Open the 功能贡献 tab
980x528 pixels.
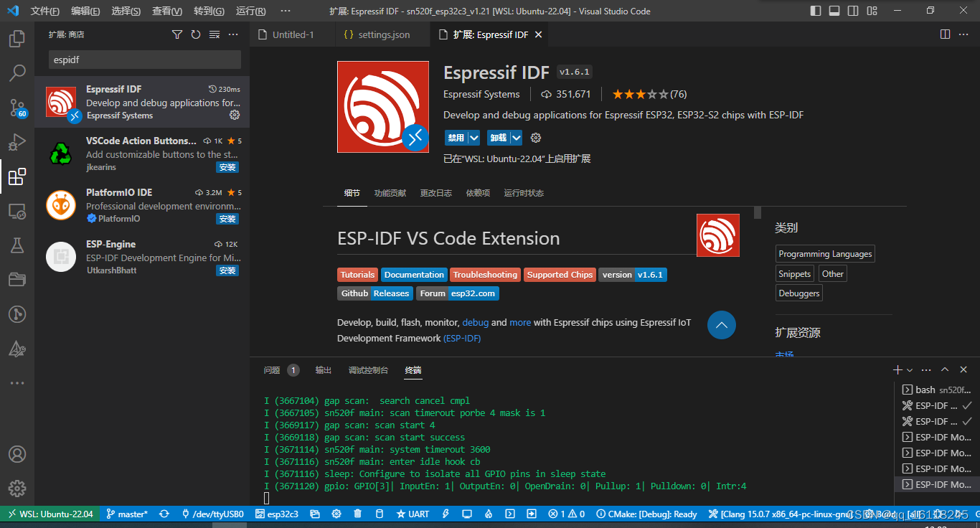click(390, 193)
